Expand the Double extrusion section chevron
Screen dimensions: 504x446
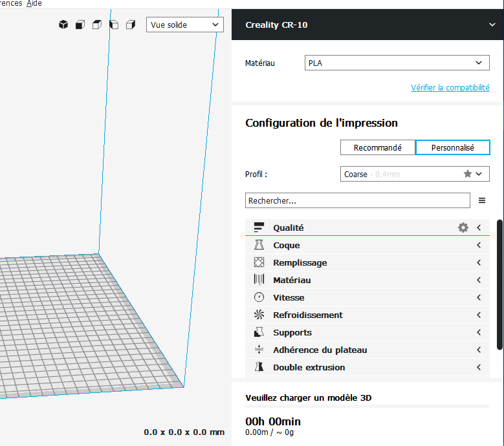[479, 367]
